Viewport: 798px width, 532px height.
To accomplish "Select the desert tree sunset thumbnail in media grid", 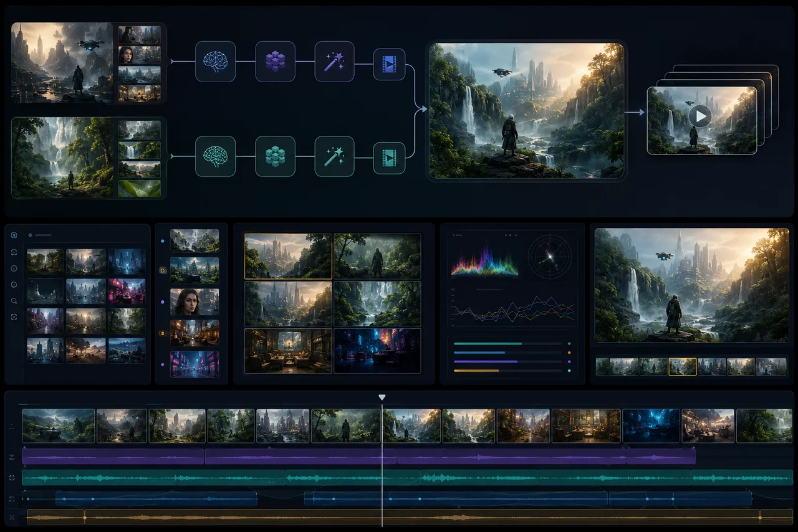I will 86,350.
